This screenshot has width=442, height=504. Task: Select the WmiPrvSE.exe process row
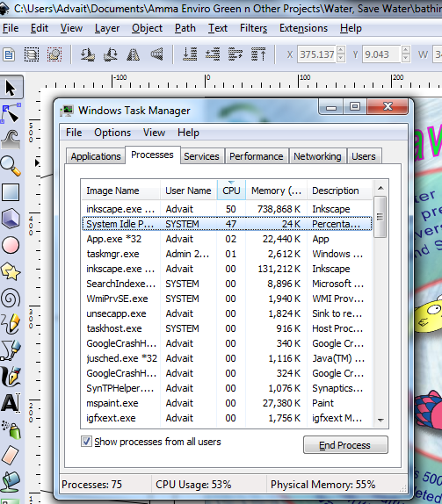(x=227, y=299)
